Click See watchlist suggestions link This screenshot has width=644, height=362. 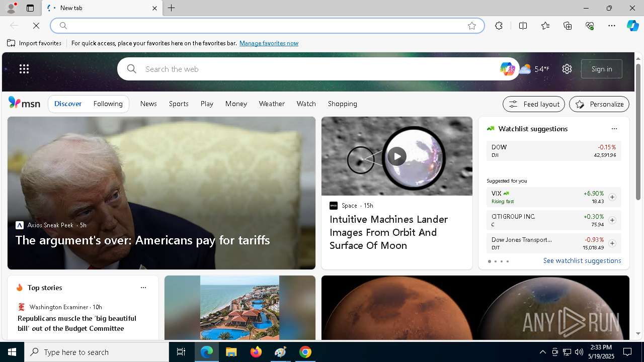coord(582,260)
